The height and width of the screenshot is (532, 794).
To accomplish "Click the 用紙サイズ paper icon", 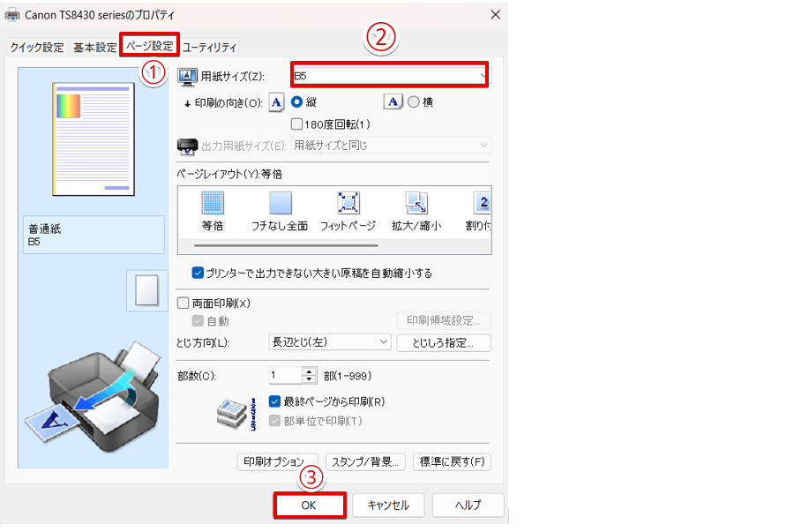I will [x=187, y=75].
